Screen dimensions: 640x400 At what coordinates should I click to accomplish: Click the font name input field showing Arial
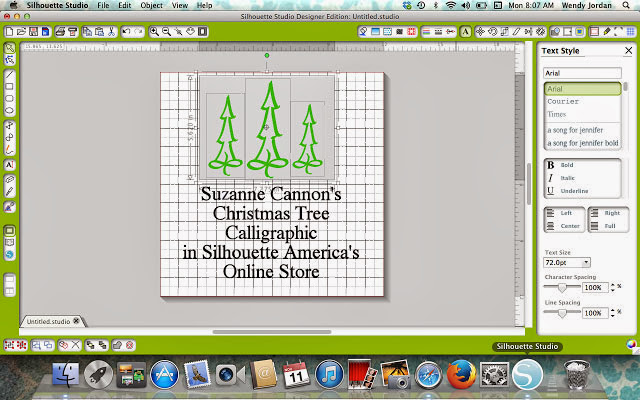point(582,73)
